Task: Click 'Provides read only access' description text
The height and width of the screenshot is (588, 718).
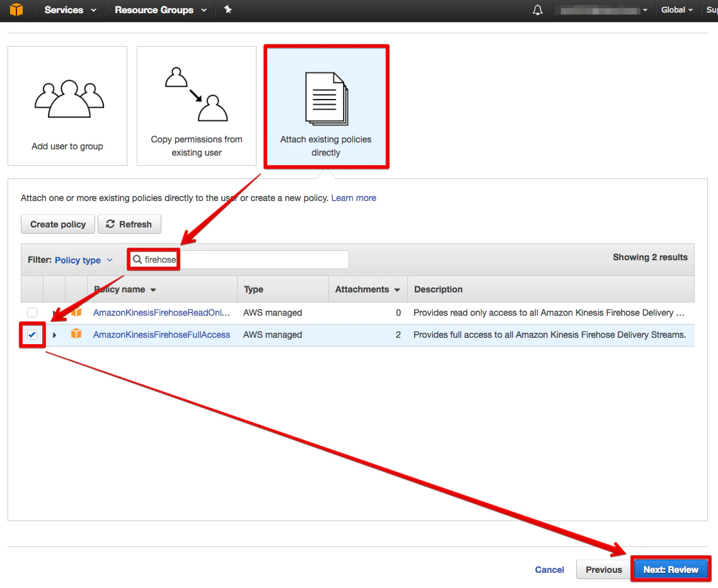Action: point(549,313)
